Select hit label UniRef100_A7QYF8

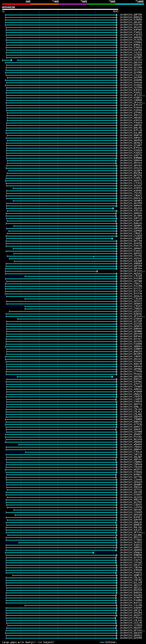click(x=131, y=188)
